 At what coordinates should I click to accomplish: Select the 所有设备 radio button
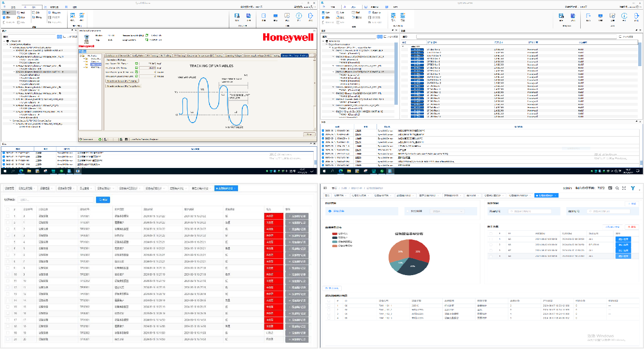coord(330,211)
